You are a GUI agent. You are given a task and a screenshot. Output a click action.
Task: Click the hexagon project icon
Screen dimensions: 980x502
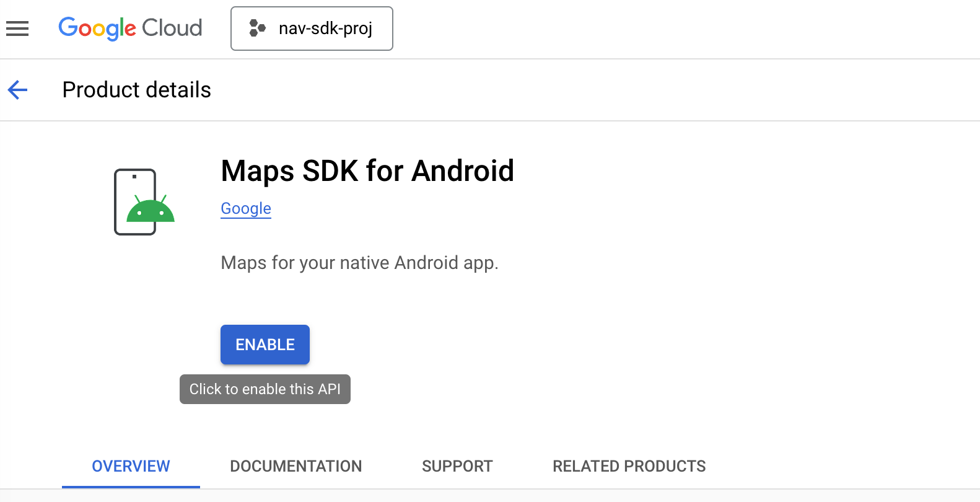(257, 29)
